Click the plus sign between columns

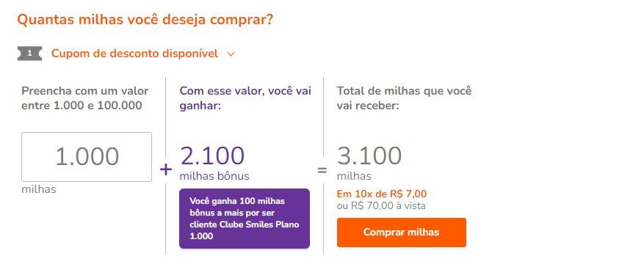[x=166, y=169]
